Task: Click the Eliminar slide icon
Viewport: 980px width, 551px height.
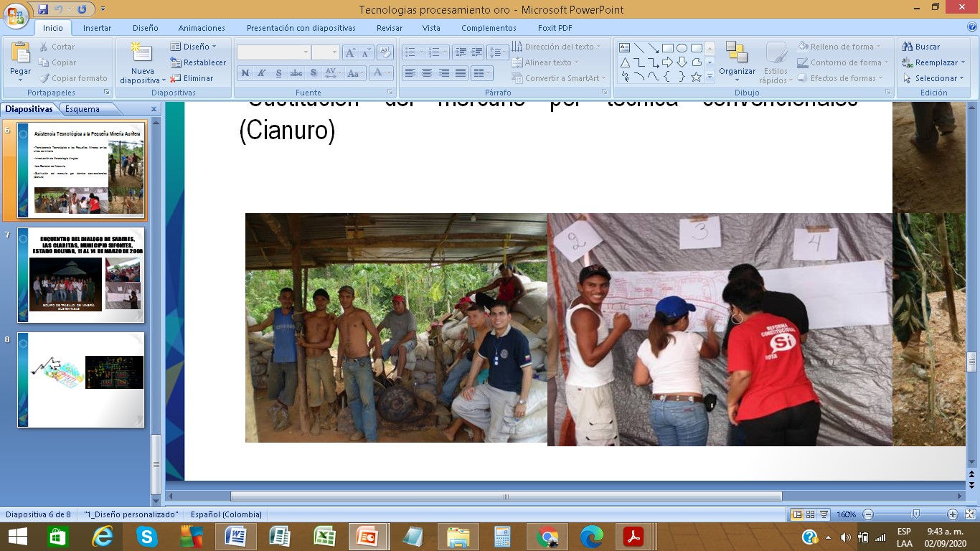Action: click(x=175, y=78)
